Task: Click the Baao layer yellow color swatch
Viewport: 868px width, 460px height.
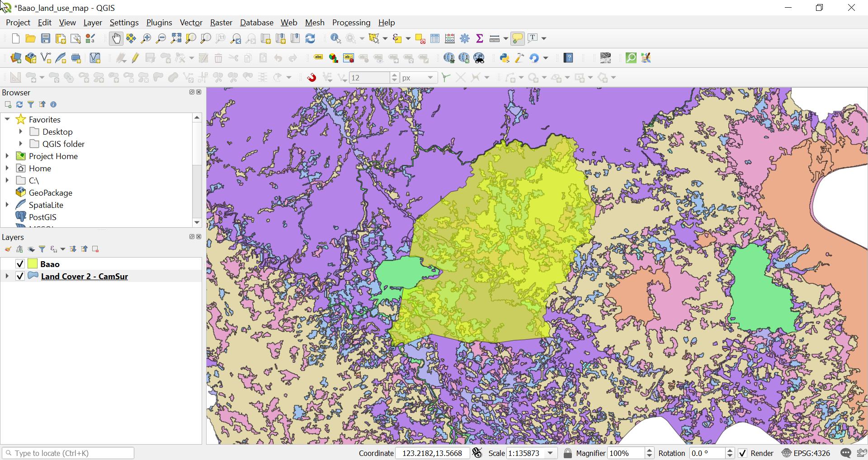Action: pos(33,264)
